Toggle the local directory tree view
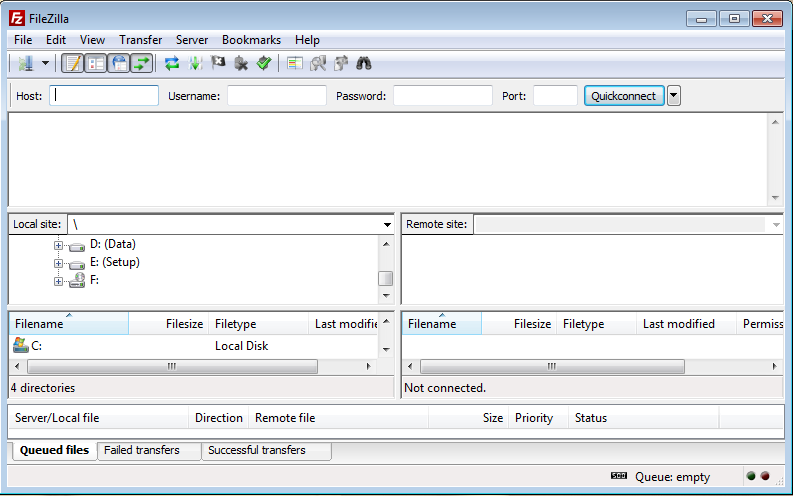The width and height of the screenshot is (793, 496). tap(96, 64)
